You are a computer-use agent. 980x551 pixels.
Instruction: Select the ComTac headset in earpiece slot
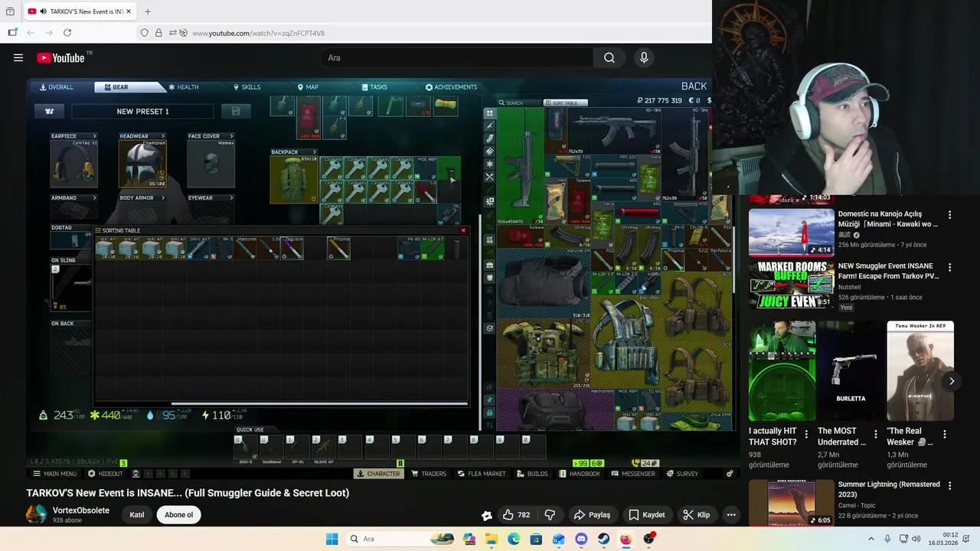tap(73, 164)
